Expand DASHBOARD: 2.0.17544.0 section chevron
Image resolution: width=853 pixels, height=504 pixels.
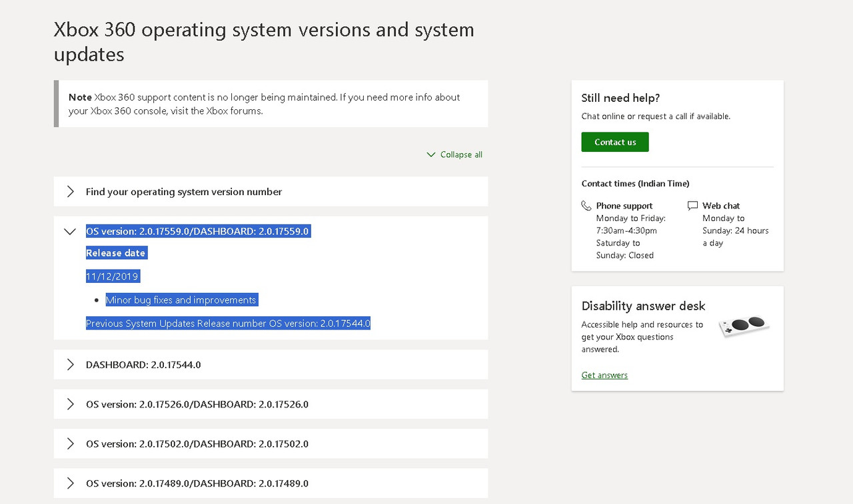tap(70, 365)
